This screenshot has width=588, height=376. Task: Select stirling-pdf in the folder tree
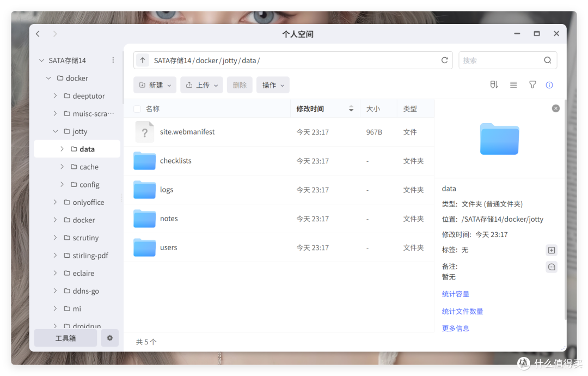(90, 256)
